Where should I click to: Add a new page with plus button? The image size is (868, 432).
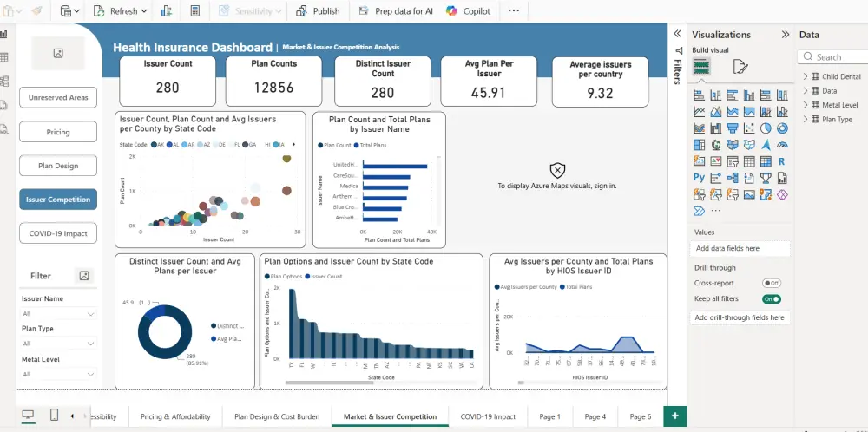(674, 416)
